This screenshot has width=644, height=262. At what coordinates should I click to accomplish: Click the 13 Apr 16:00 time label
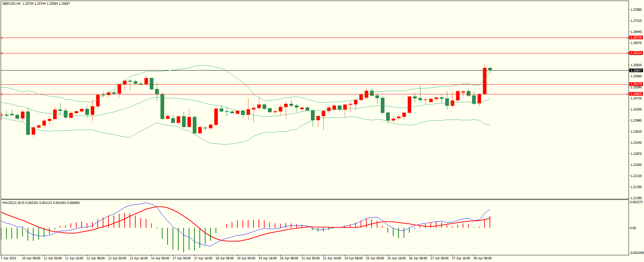139,258
